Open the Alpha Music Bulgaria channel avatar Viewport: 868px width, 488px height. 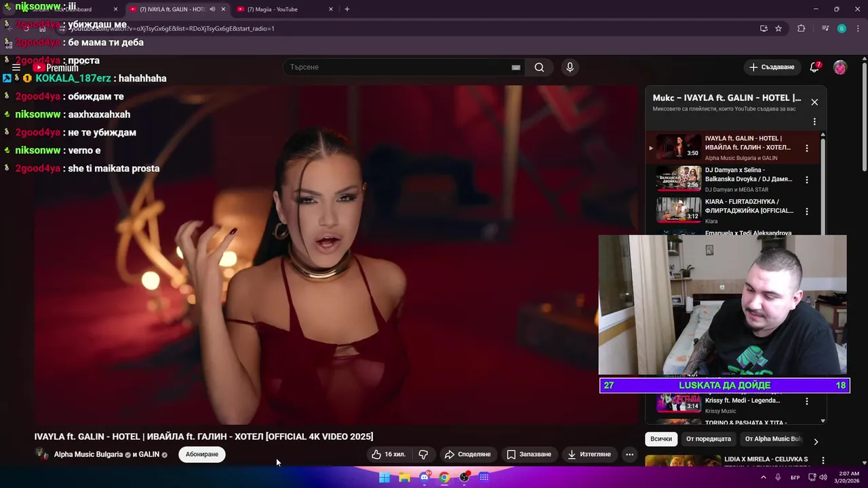(x=42, y=454)
